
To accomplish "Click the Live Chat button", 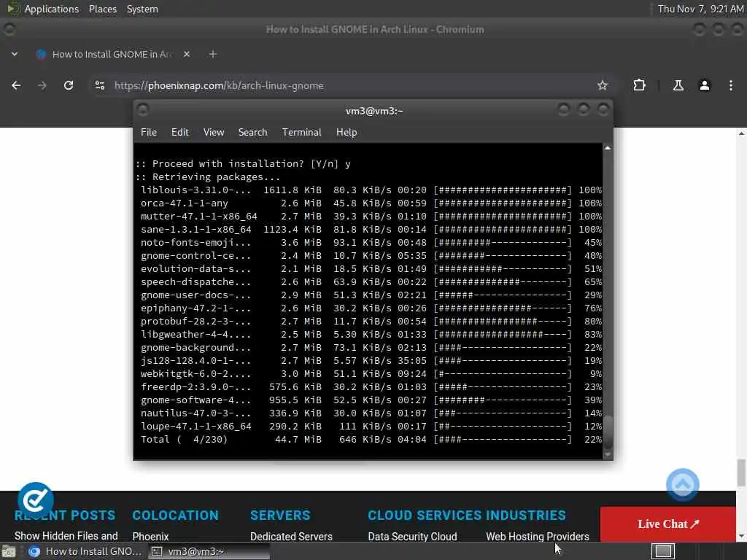I will coord(668,524).
